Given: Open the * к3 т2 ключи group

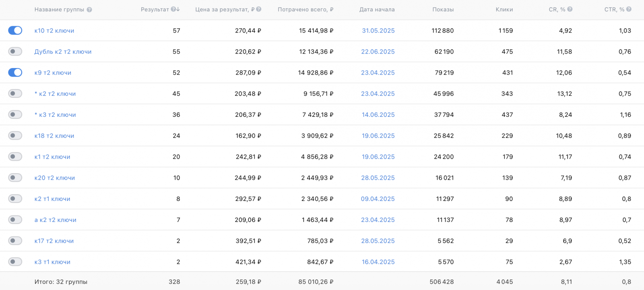Looking at the screenshot, I should (55, 115).
